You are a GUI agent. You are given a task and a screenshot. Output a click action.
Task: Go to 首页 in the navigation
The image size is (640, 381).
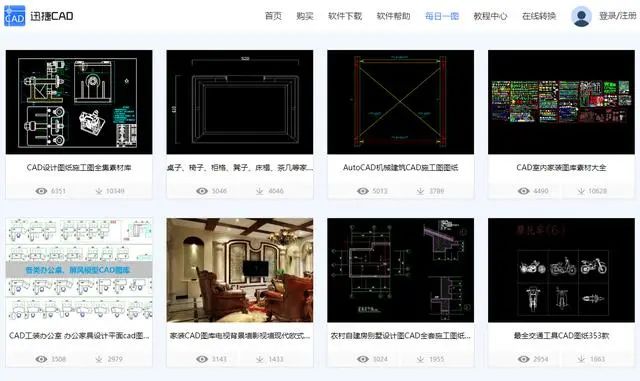pos(273,16)
